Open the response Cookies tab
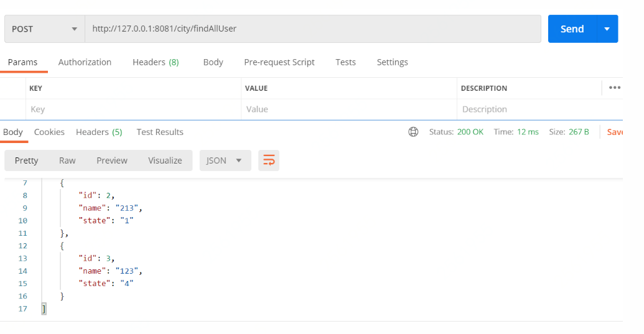 click(49, 132)
